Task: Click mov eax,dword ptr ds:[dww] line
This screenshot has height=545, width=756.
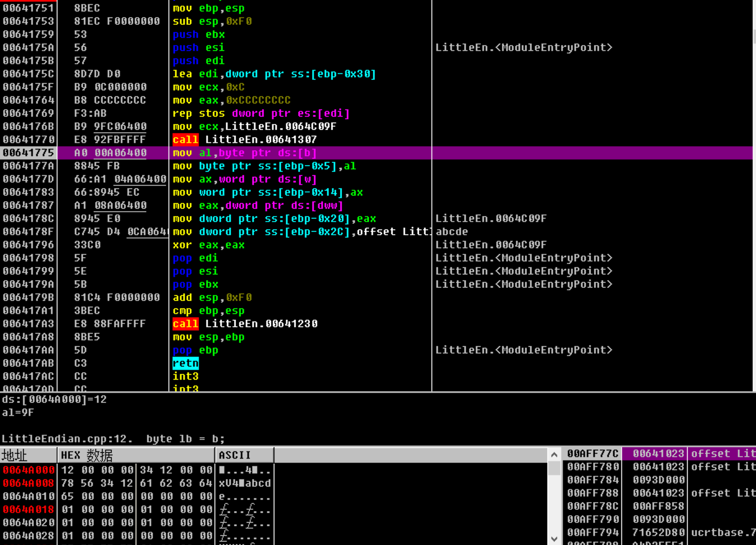Action: (x=258, y=206)
